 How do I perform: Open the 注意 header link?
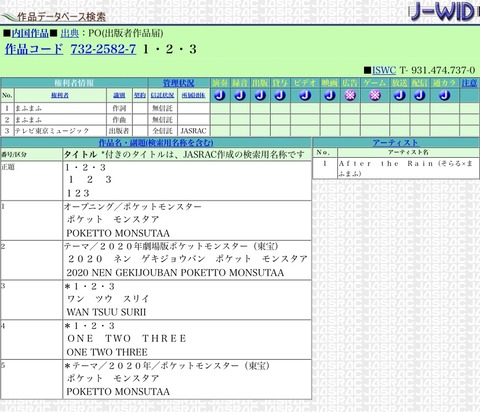pos(469,83)
